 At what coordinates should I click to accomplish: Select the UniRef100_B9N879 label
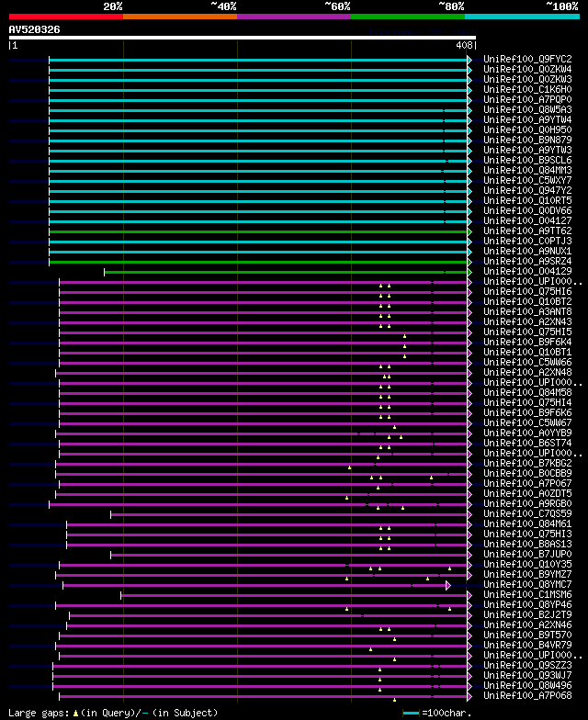click(527, 140)
